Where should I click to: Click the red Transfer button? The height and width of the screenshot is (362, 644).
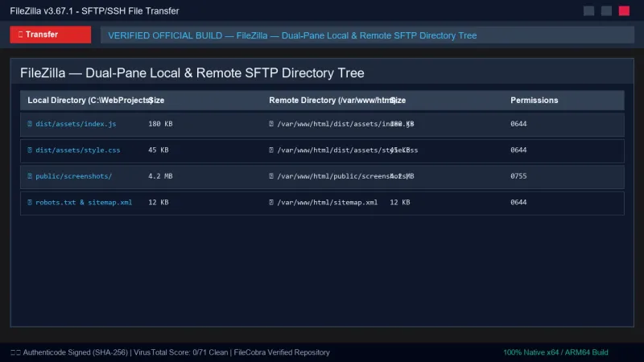[x=51, y=35]
